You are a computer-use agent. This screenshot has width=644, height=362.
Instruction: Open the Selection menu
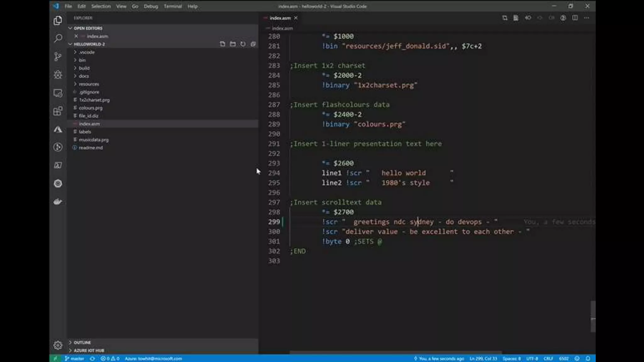click(x=101, y=6)
